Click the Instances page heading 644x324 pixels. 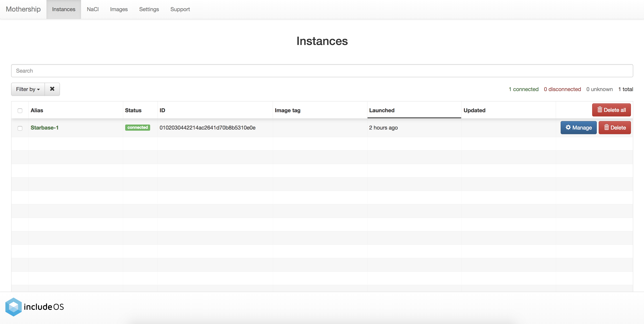tap(322, 41)
